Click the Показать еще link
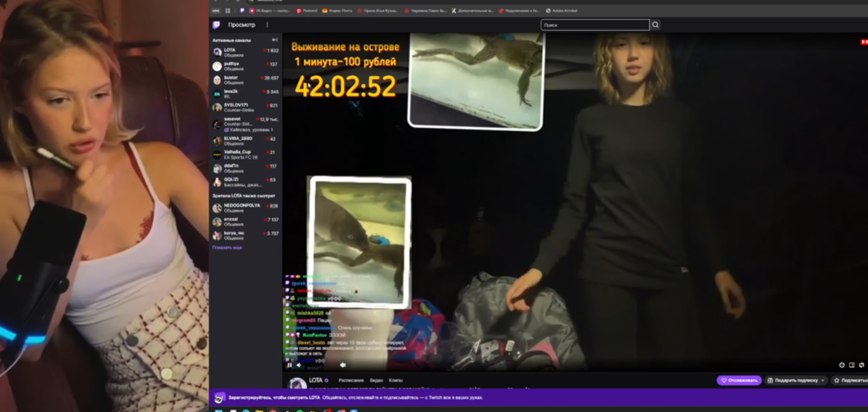This screenshot has width=868, height=412. pyautogui.click(x=227, y=248)
